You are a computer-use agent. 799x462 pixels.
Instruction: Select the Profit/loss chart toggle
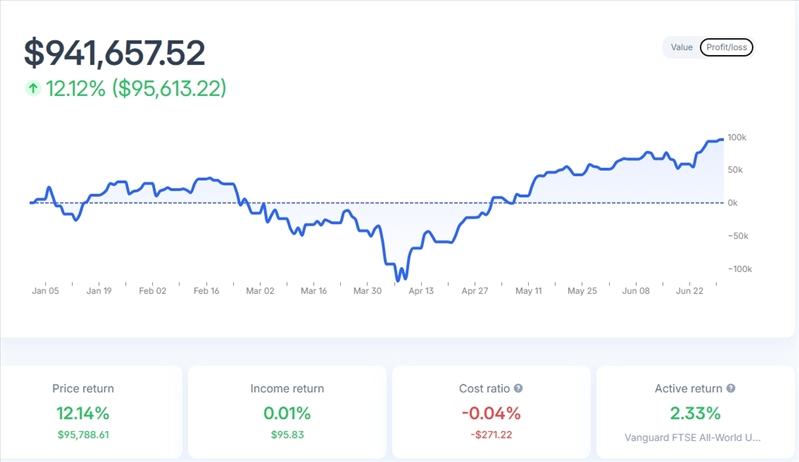[x=727, y=47]
